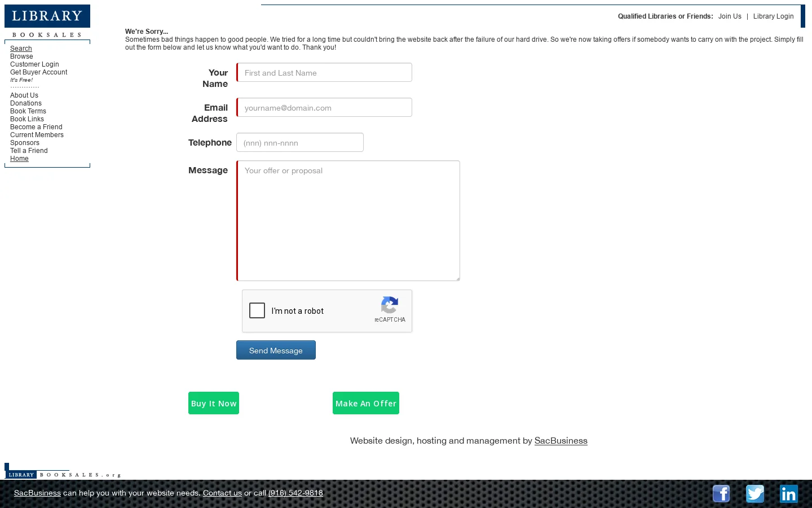Click the Library Book Sales logo at top left
The width and height of the screenshot is (812, 508).
pyautogui.click(x=47, y=21)
